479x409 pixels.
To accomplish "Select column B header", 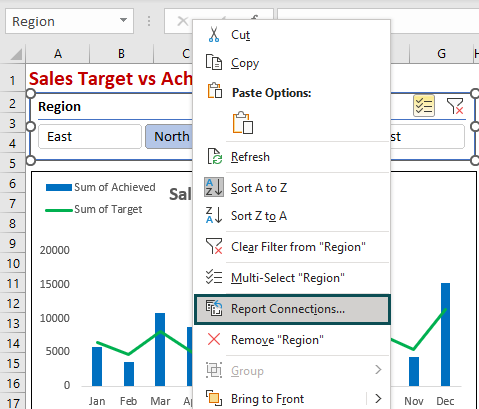I will pos(121,54).
